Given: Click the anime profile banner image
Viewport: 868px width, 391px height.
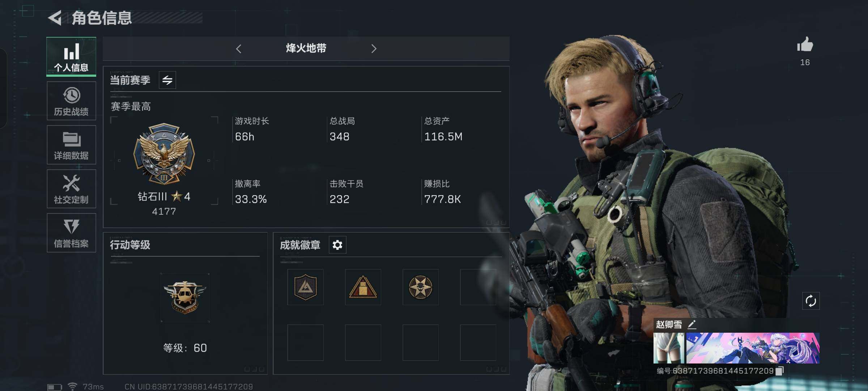Looking at the screenshot, I should (753, 348).
